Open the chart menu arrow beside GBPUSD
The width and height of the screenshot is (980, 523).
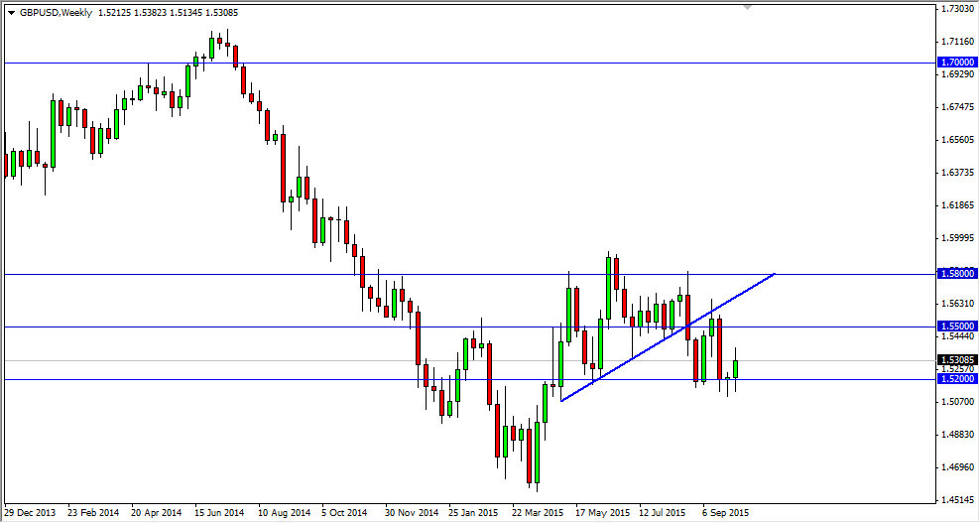(11, 13)
